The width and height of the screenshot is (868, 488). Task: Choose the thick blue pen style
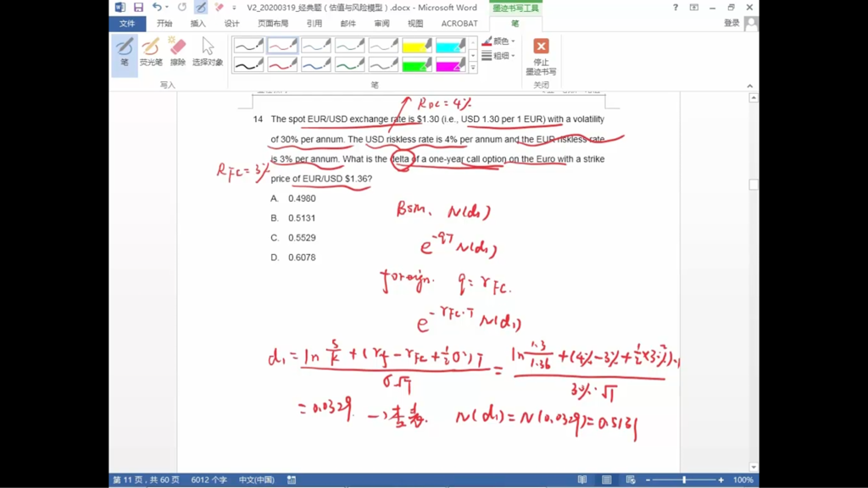point(316,65)
